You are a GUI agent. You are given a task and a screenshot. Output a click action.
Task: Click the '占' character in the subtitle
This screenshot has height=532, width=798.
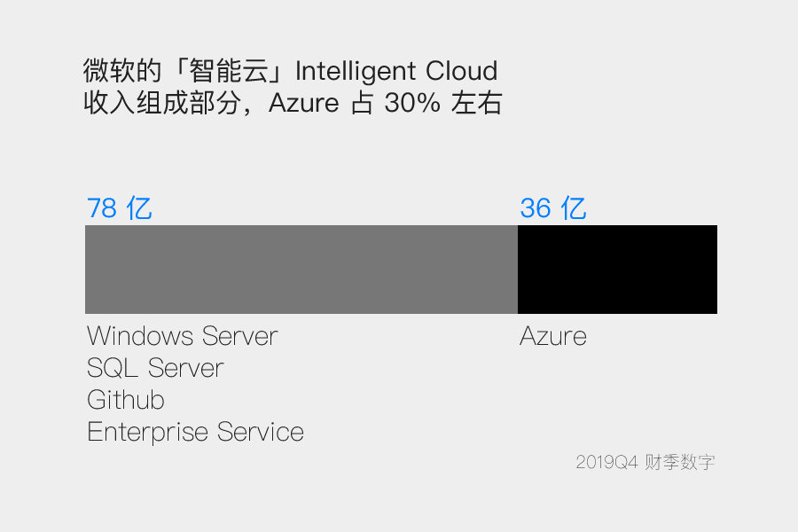(363, 103)
